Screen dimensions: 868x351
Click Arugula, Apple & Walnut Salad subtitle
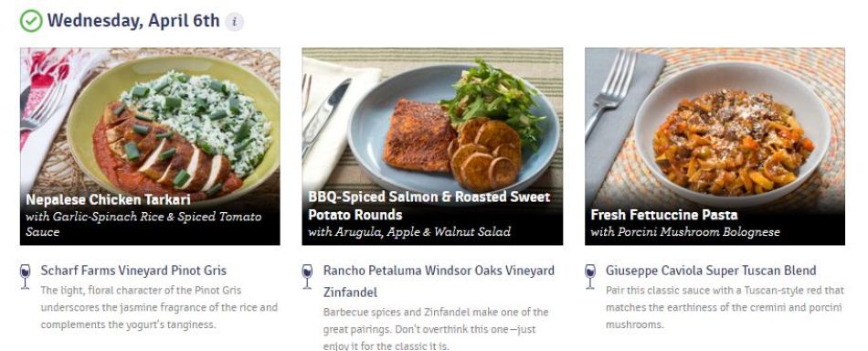pyautogui.click(x=409, y=232)
